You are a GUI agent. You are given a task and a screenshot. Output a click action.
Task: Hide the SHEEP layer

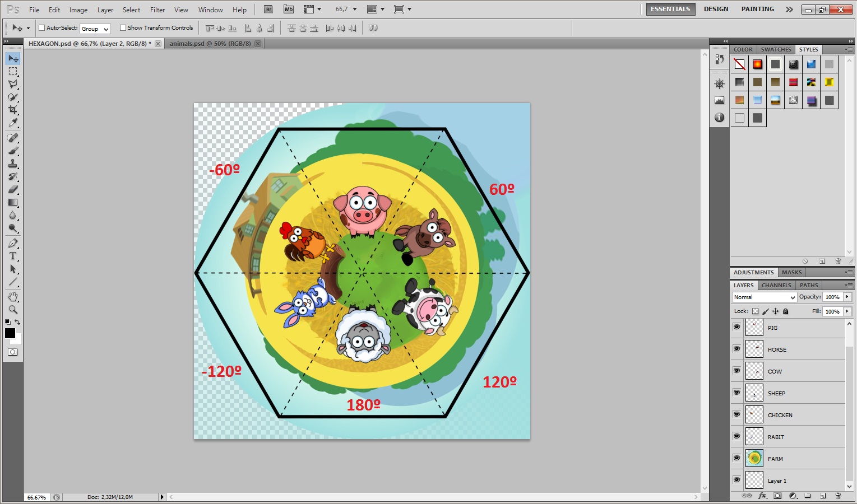pyautogui.click(x=736, y=393)
